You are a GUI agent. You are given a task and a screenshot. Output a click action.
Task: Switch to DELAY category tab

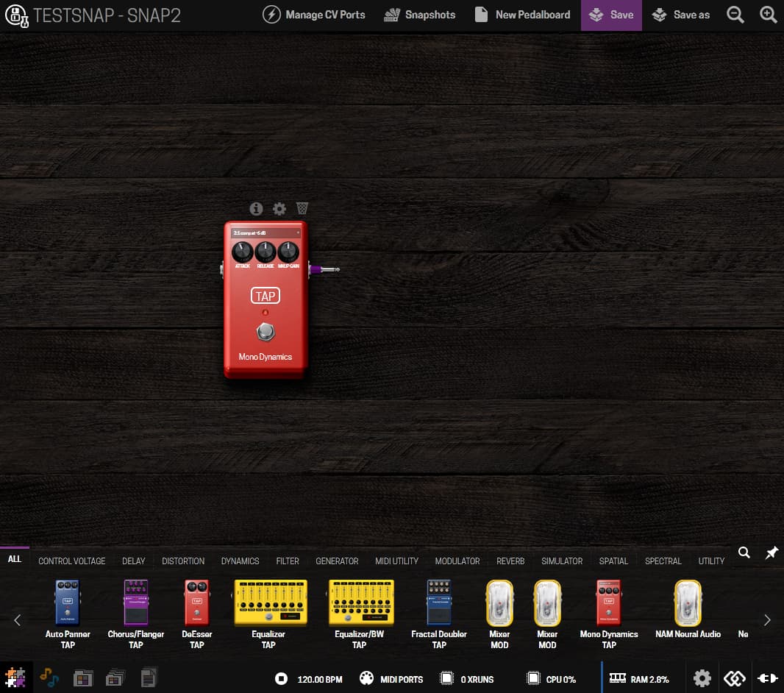pyautogui.click(x=134, y=561)
